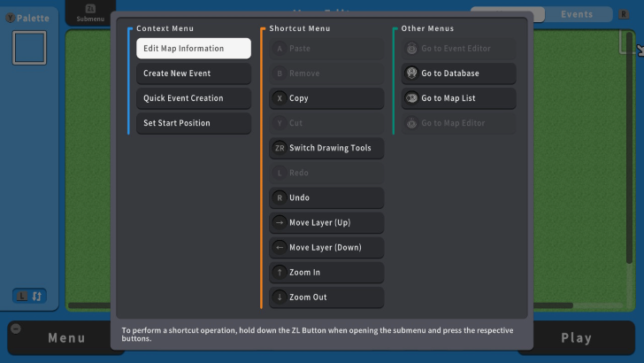
Task: Select Set Start Position
Action: coord(194,123)
